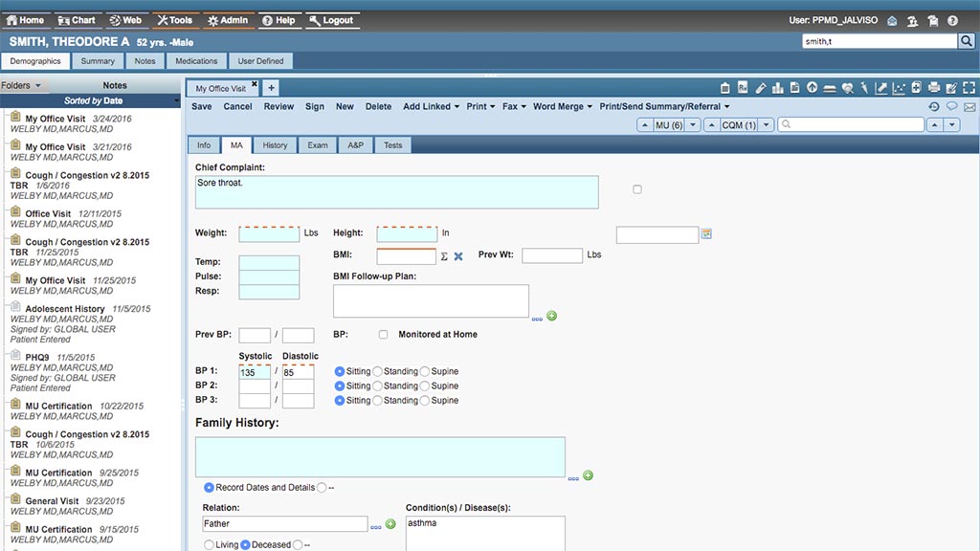Select Standing for BP 1
This screenshot has height=551, width=980.
coord(377,371)
